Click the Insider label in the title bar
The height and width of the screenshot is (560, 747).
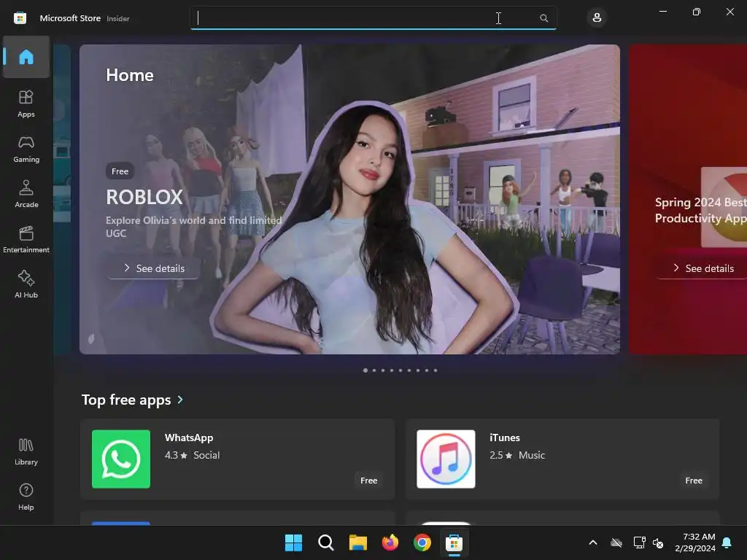[x=117, y=18]
